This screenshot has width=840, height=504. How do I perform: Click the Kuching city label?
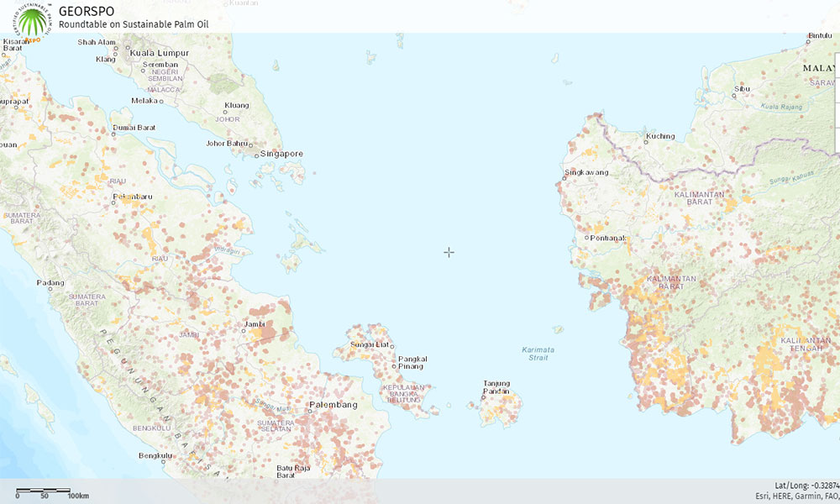click(660, 137)
